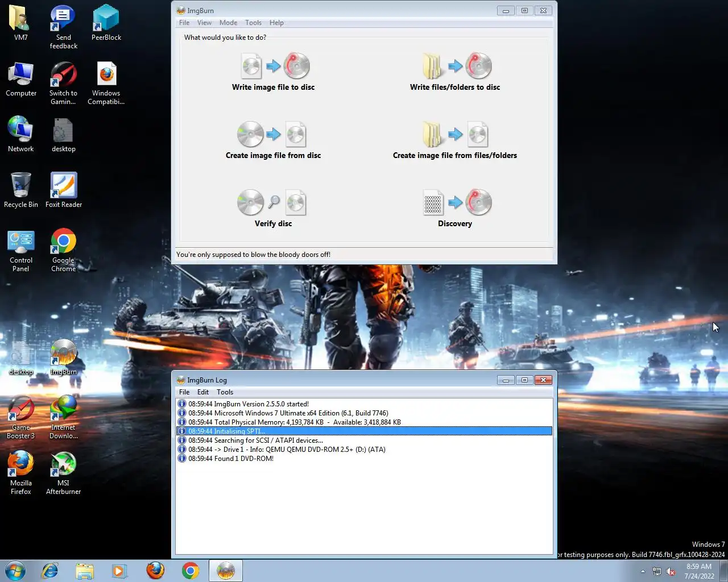Select log line 'Total Physical Memory'
This screenshot has width=728, height=582.
364,422
